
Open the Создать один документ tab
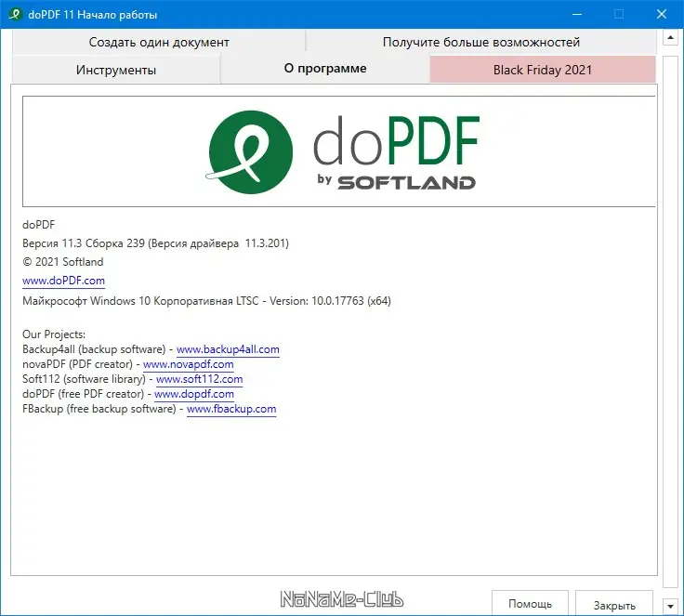[159, 42]
